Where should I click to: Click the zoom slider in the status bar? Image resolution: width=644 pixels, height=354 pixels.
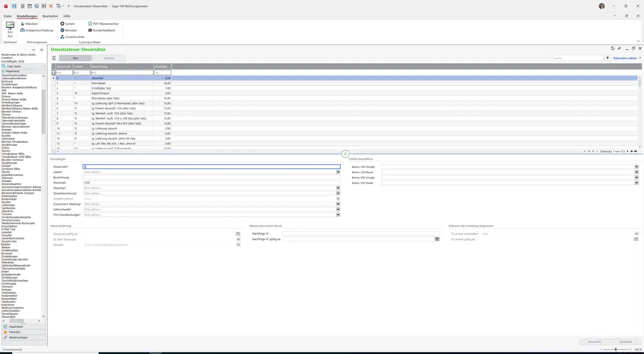pyautogui.click(x=616, y=350)
